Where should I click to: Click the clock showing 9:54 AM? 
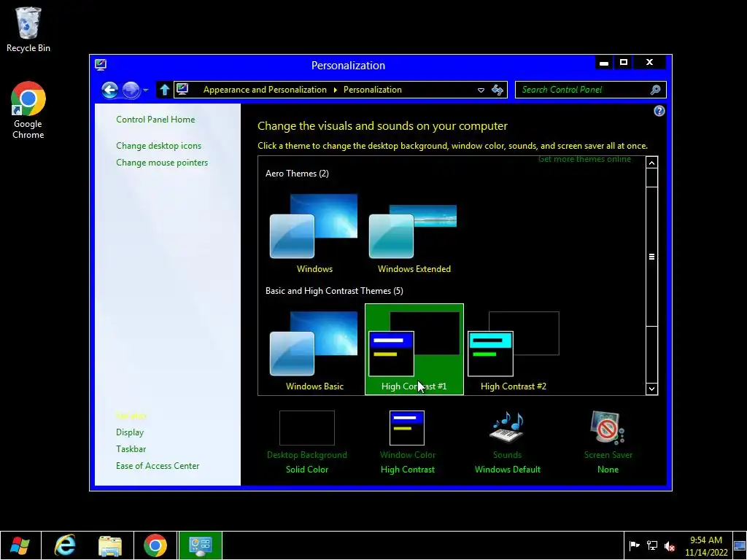(706, 546)
